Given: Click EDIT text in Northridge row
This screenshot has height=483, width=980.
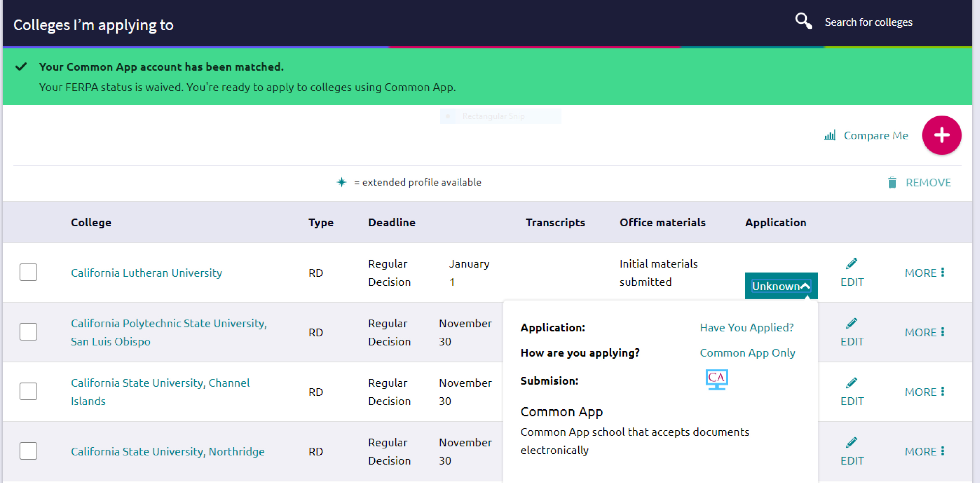Looking at the screenshot, I should pyautogui.click(x=852, y=461).
